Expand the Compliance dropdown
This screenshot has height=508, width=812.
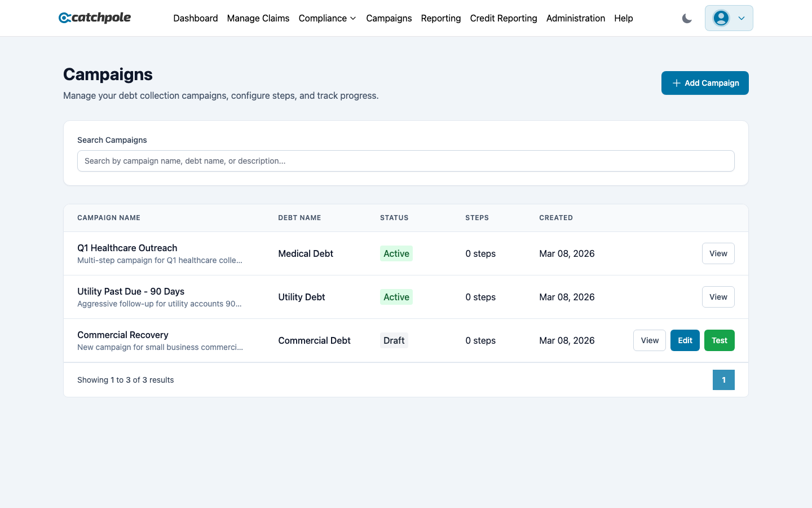pos(327,18)
